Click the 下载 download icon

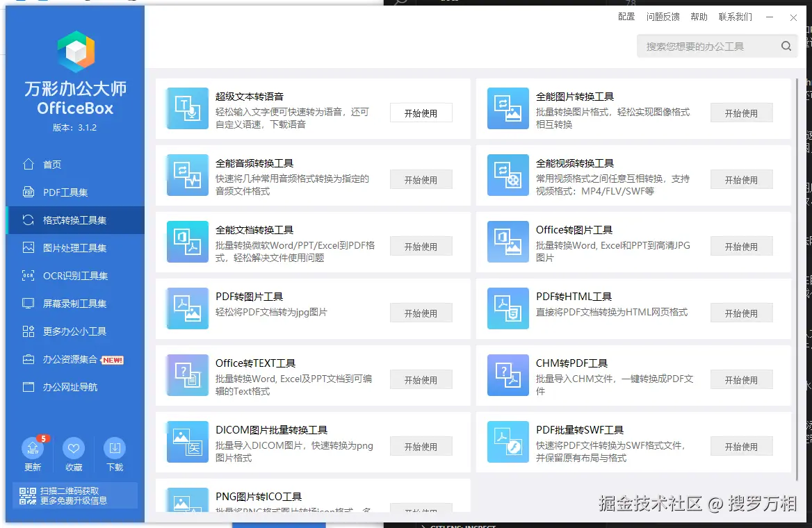[x=115, y=449]
